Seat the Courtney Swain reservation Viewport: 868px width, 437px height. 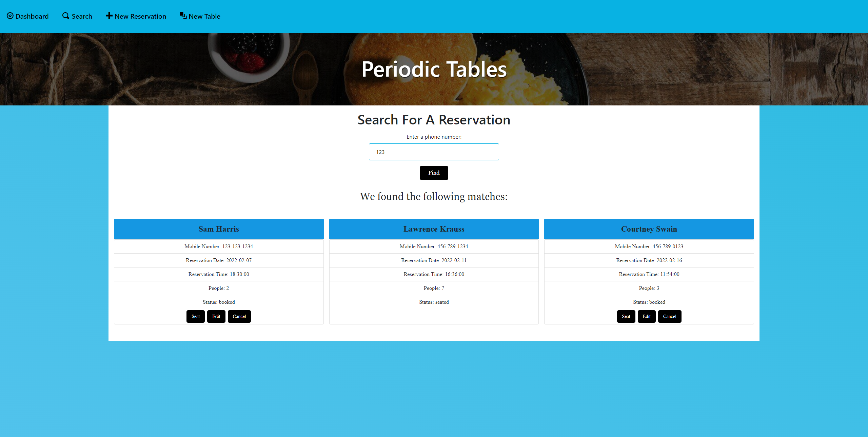pyautogui.click(x=626, y=316)
